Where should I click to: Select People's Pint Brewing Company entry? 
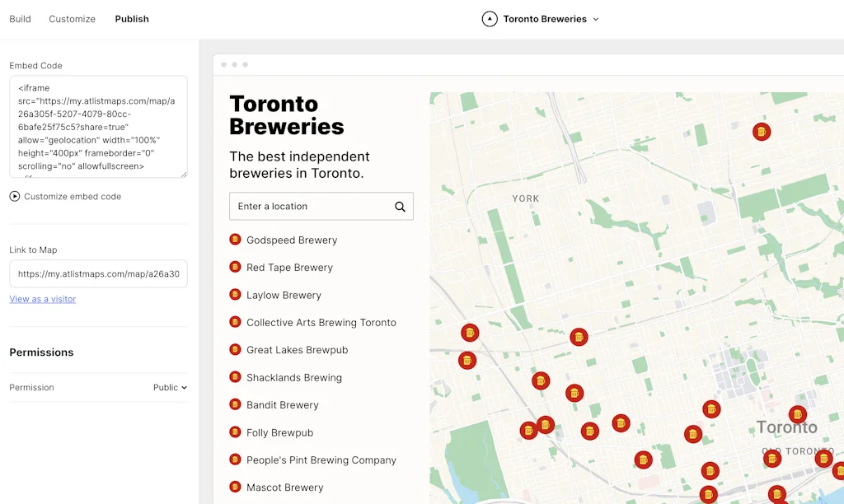321,460
